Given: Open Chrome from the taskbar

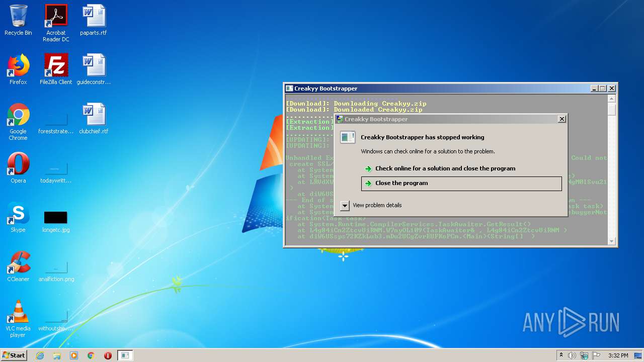Looking at the screenshot, I should pos(91,355).
